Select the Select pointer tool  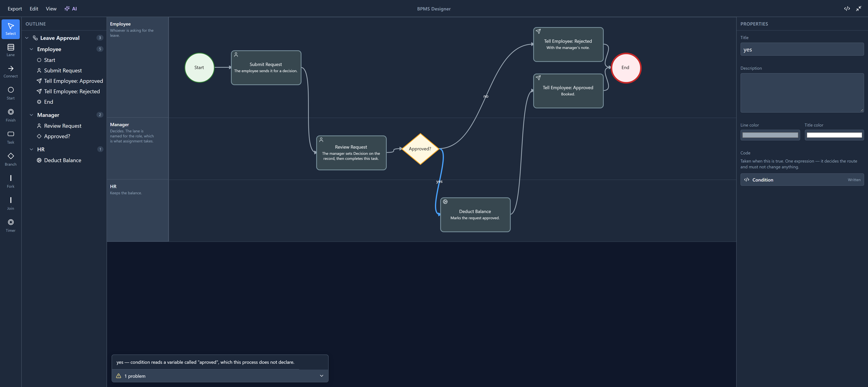10,29
